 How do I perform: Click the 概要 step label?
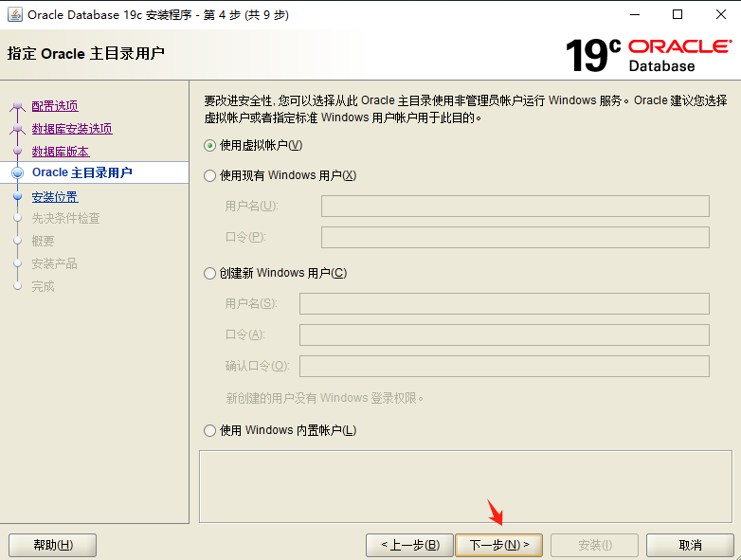coord(43,241)
